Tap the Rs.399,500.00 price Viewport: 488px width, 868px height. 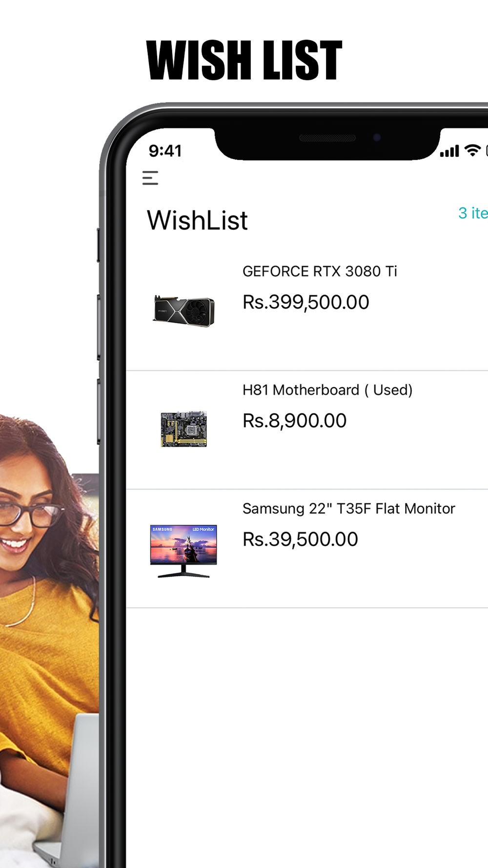click(306, 302)
